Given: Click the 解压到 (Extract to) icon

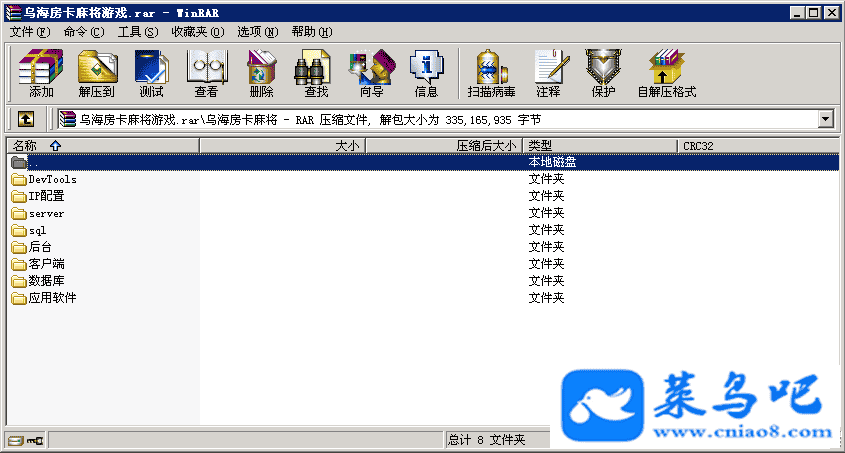Looking at the screenshot, I should (96, 74).
